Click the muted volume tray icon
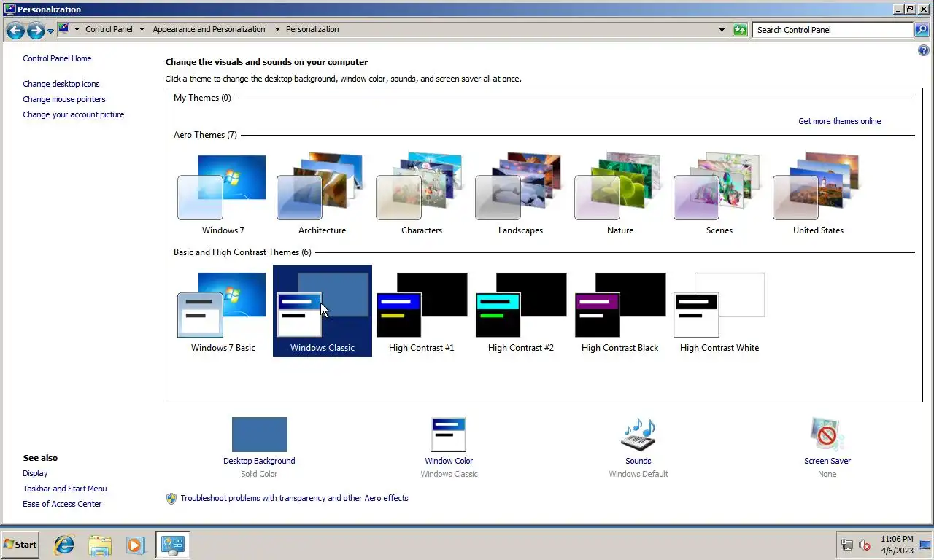934x560 pixels. click(x=865, y=545)
